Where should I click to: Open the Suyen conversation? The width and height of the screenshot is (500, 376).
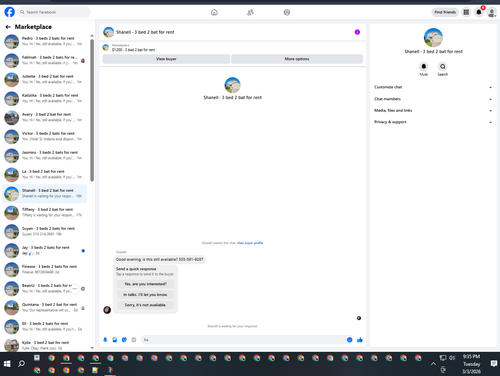(x=45, y=231)
